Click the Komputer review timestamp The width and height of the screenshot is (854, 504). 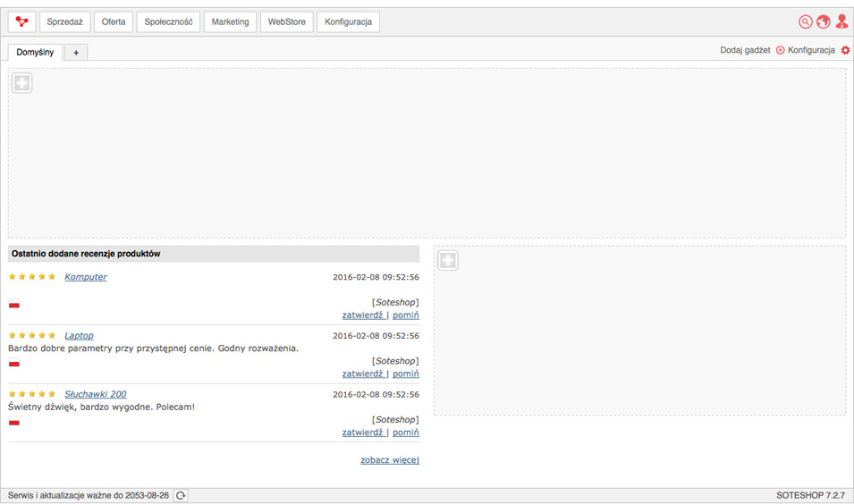click(x=376, y=277)
